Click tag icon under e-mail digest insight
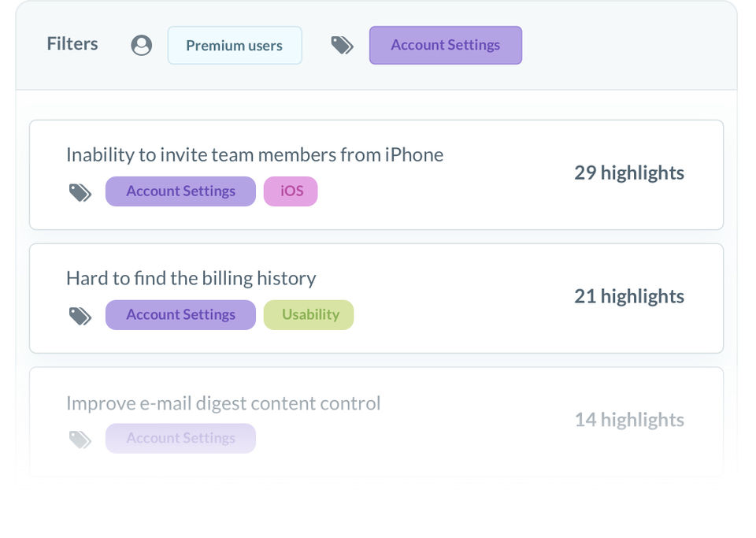756x538 pixels. [x=80, y=440]
